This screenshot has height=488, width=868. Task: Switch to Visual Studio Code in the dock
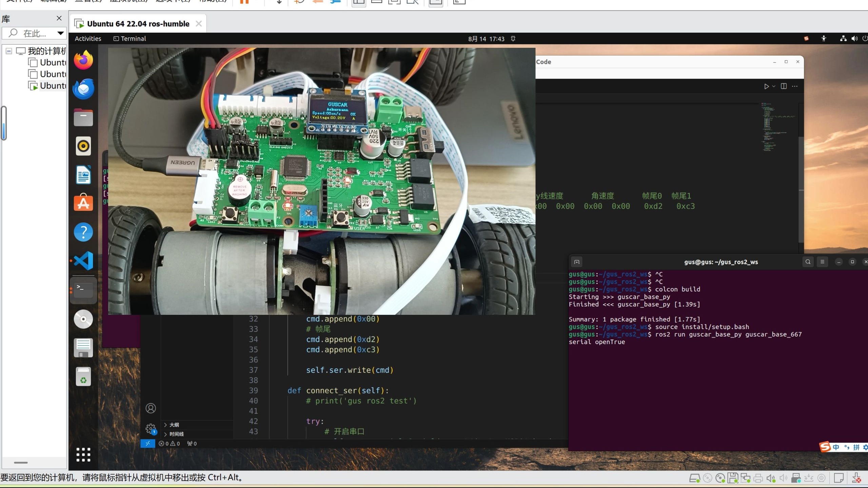[83, 261]
